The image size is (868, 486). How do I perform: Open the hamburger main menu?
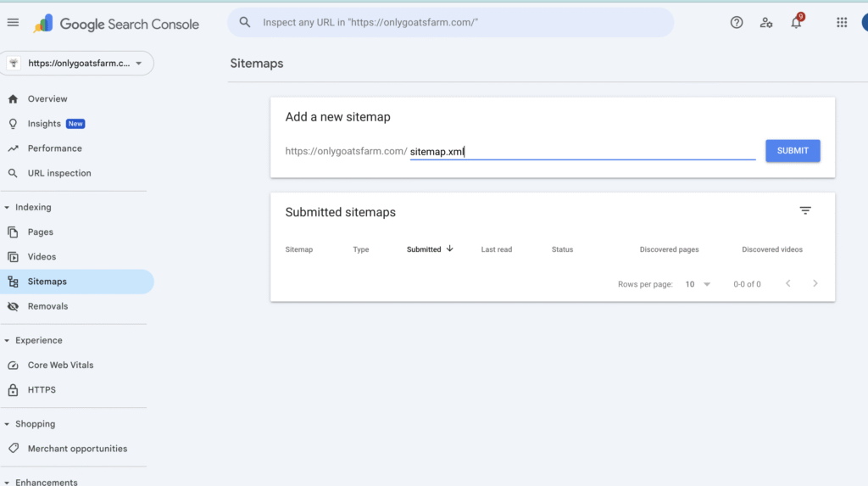pos(13,23)
